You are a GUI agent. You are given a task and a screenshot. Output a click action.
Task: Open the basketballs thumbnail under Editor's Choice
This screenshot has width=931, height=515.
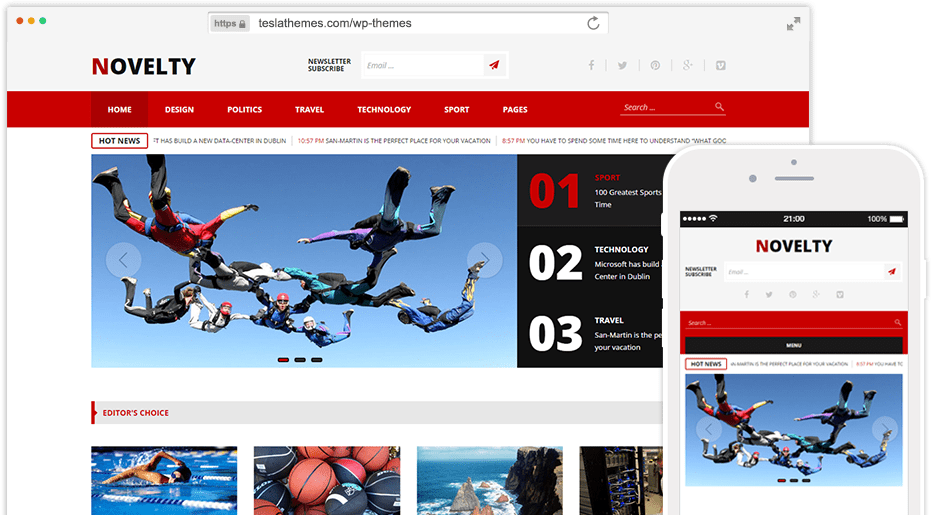[x=327, y=481]
